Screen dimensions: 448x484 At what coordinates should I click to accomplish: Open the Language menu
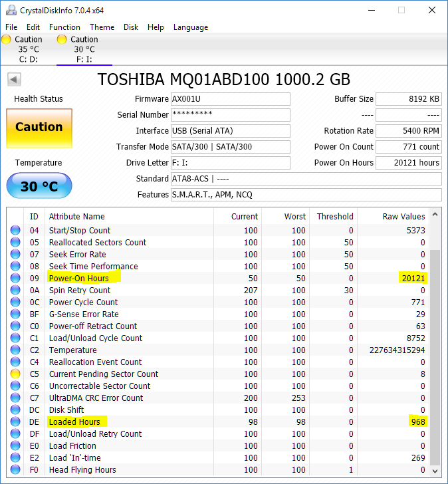point(191,27)
